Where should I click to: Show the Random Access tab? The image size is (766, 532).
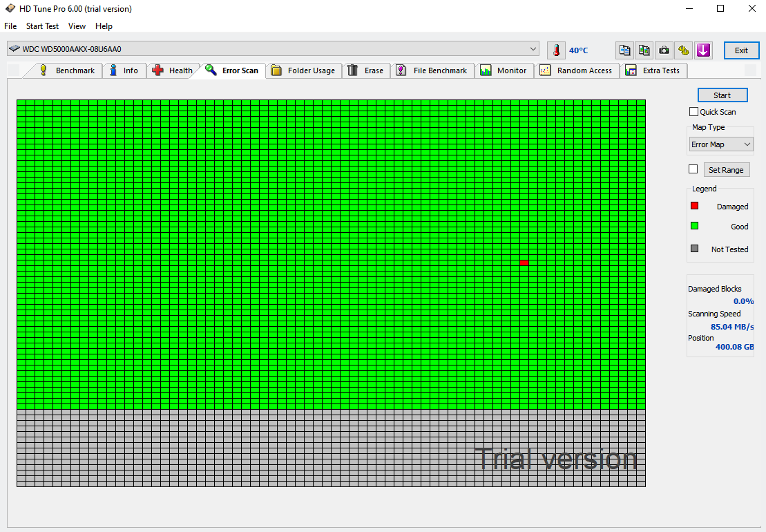[x=576, y=70]
